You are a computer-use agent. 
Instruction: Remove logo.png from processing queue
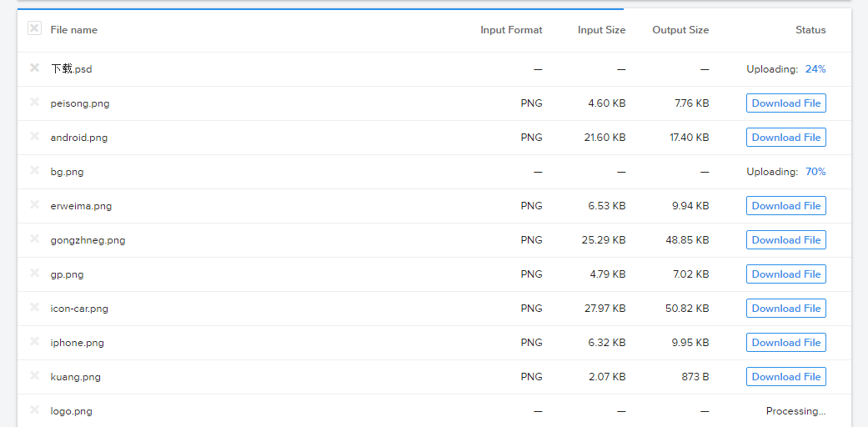(34, 409)
